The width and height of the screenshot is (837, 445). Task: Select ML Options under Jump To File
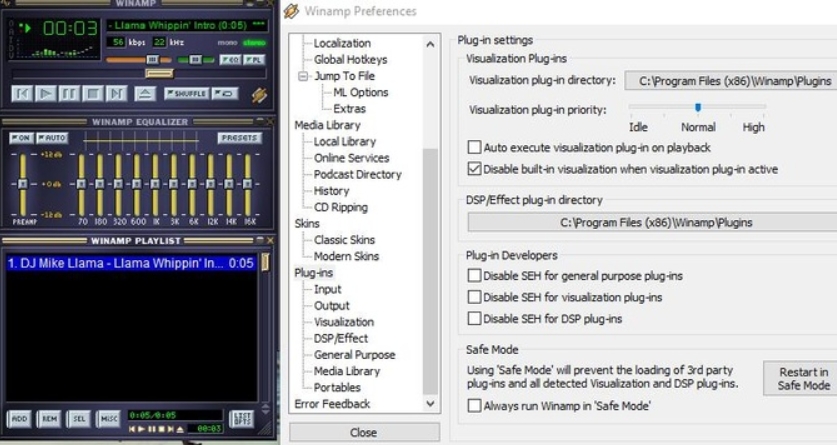361,92
